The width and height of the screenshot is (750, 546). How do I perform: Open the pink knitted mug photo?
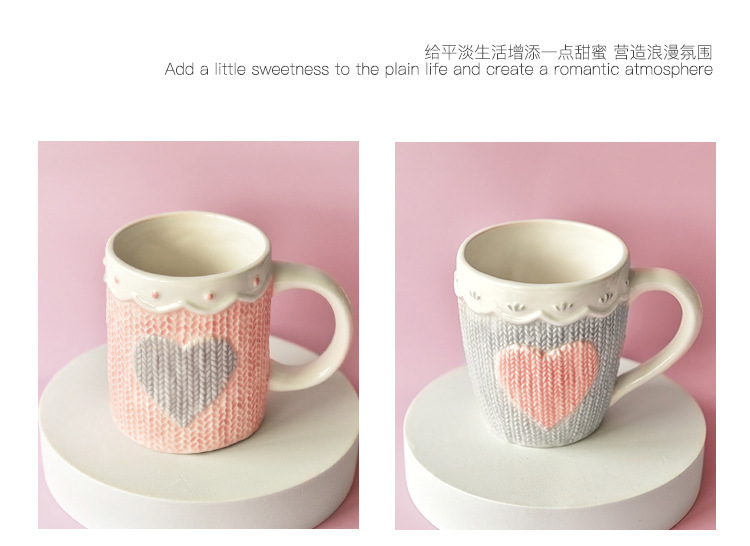(x=199, y=335)
